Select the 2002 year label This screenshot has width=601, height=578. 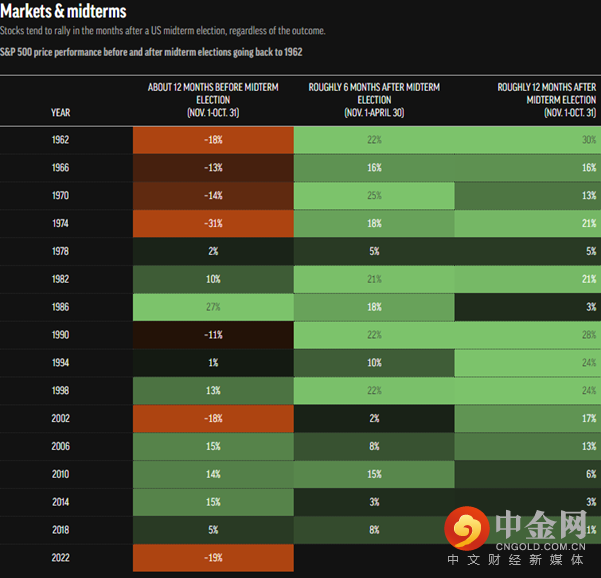pos(61,418)
